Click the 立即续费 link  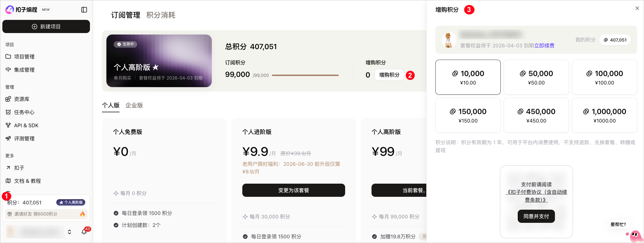click(544, 46)
